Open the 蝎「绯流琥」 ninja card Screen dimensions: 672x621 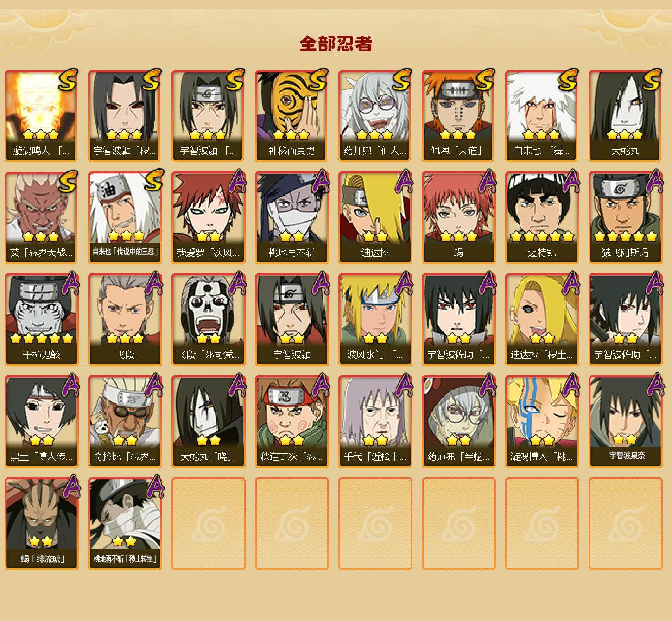pyautogui.click(x=41, y=524)
